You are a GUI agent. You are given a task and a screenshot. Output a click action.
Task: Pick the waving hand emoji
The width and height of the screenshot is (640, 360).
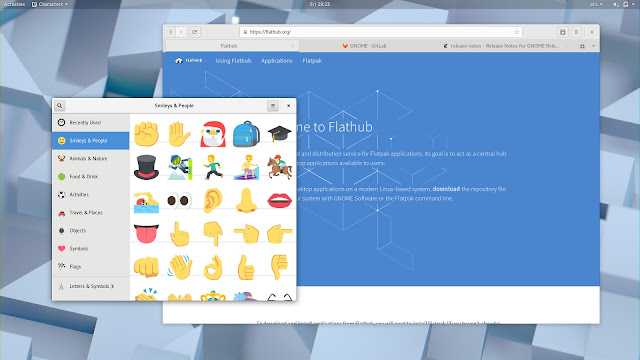click(180, 267)
